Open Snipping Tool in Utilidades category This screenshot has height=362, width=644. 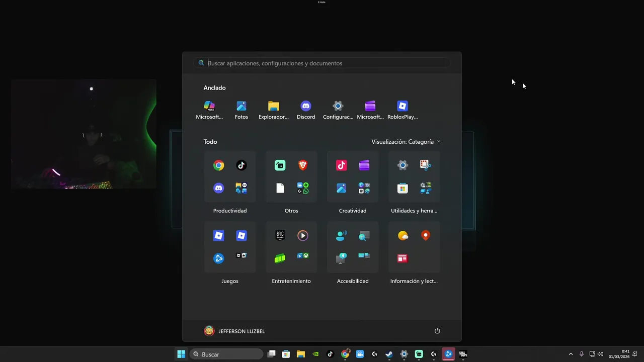click(x=426, y=165)
